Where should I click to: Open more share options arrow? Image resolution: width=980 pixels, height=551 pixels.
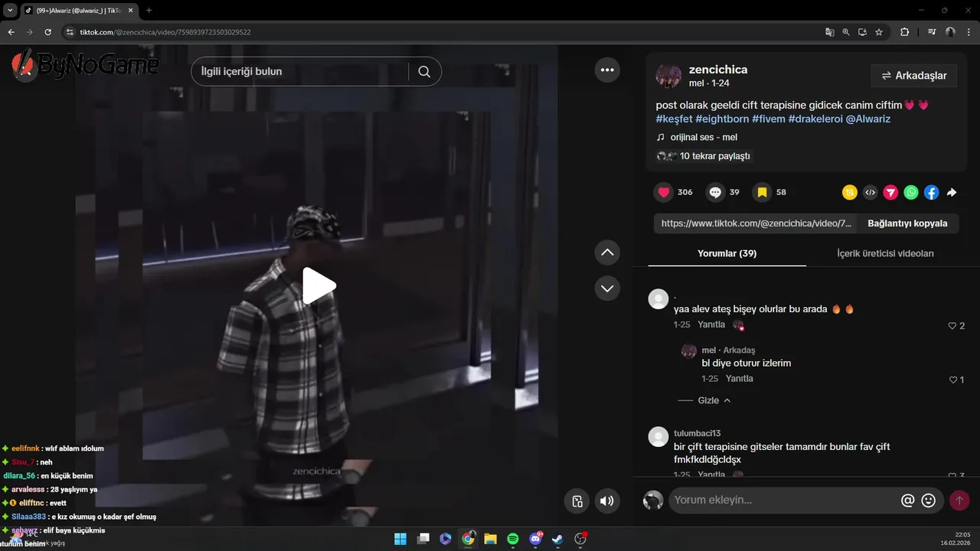coord(952,193)
